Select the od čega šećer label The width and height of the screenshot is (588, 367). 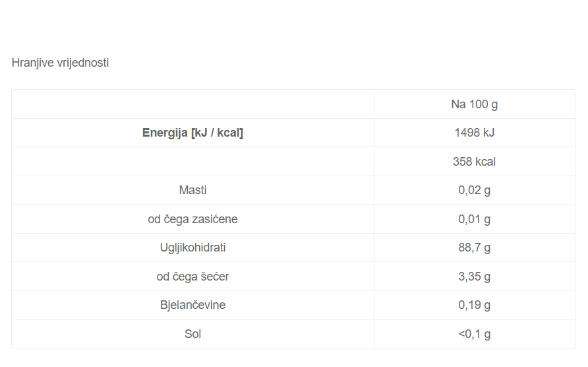click(192, 277)
